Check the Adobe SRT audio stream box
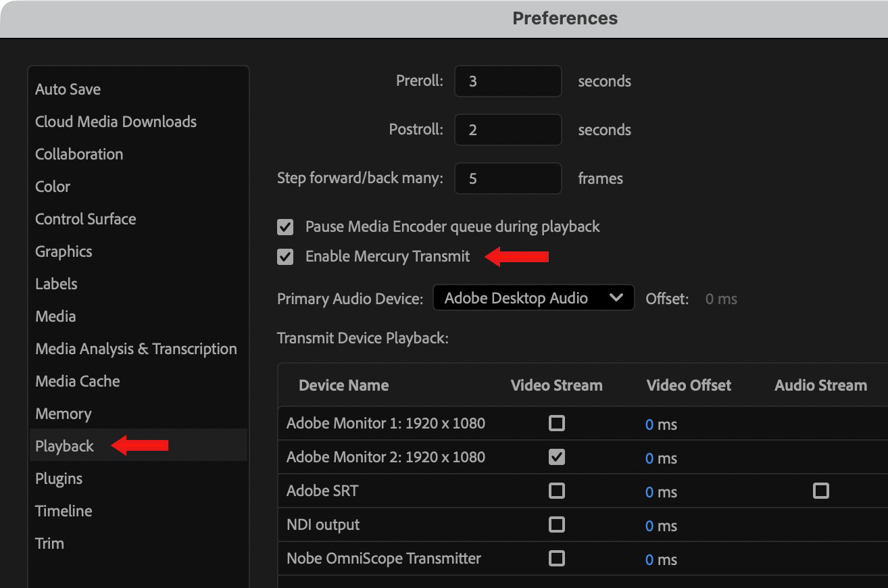The image size is (888, 588). coord(820,491)
